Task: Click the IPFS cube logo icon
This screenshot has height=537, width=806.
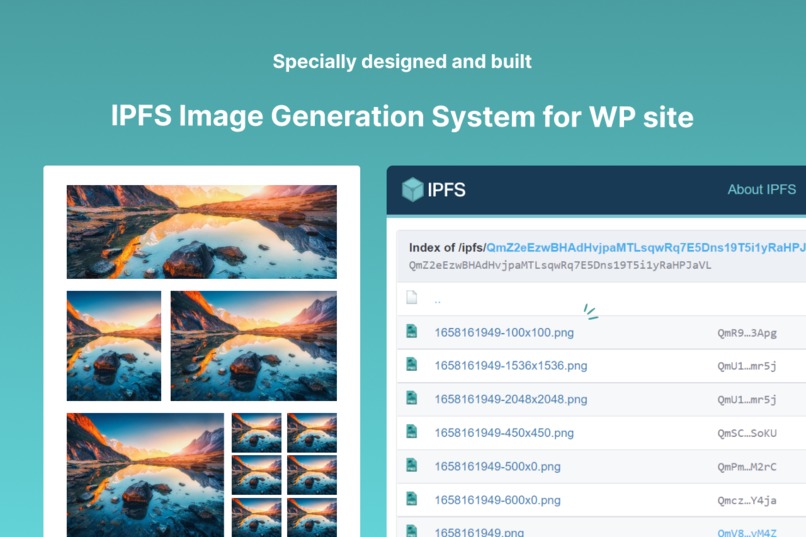Action: click(412, 190)
